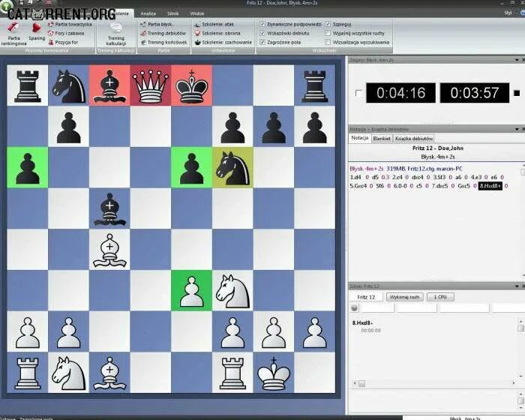The height and width of the screenshot is (420, 525).
Task: Select the Notacja tab
Action: (360, 138)
